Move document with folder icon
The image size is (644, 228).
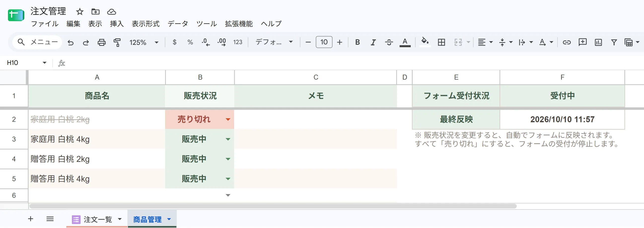(x=96, y=12)
